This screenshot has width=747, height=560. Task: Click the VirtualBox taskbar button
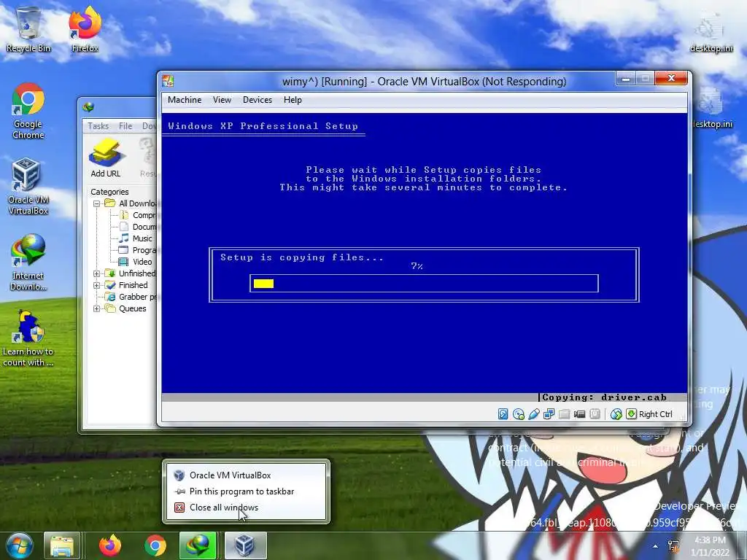(245, 545)
